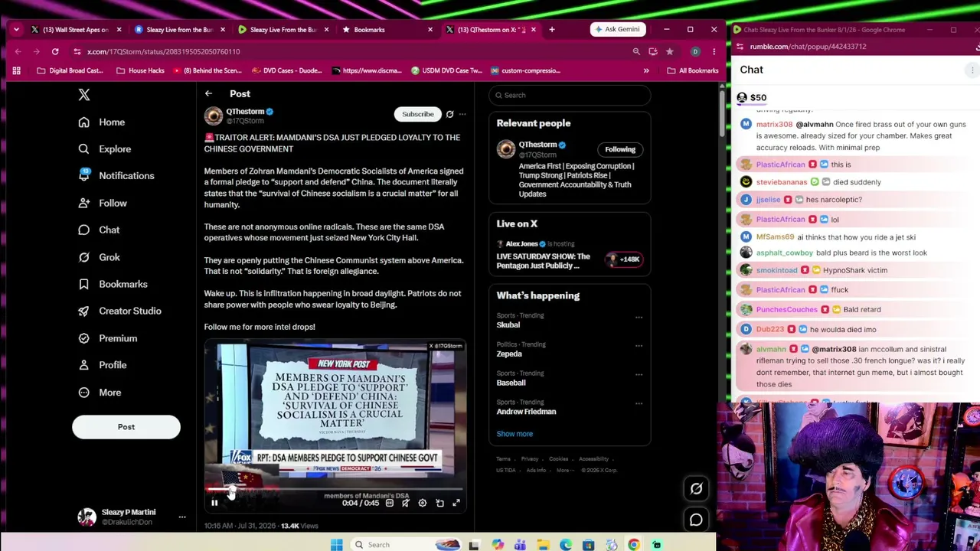Screen dimensions: 980x551
Task: Open floating messages button
Action: pos(696,520)
